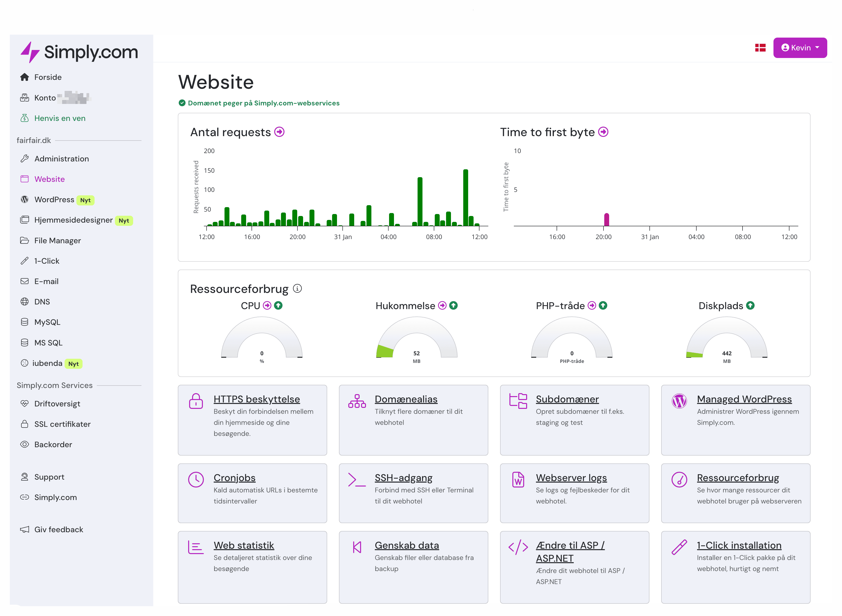
Task: Click the 1-Click installation wand icon
Action: (679, 547)
